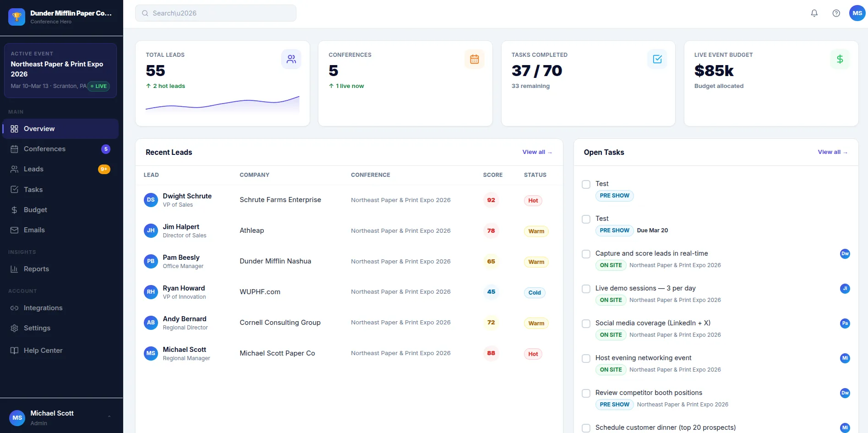Click the Settings gear icon
This screenshot has height=433, width=868.
14,328
